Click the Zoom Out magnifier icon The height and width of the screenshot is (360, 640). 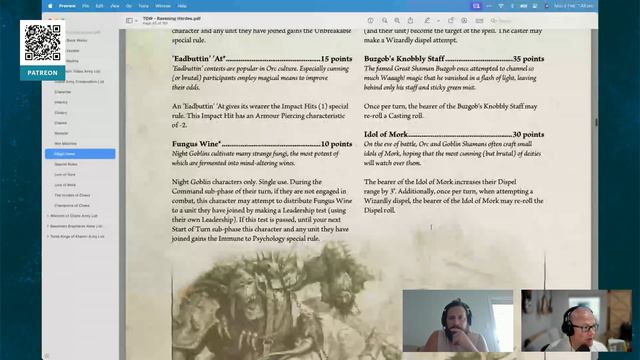click(384, 20)
